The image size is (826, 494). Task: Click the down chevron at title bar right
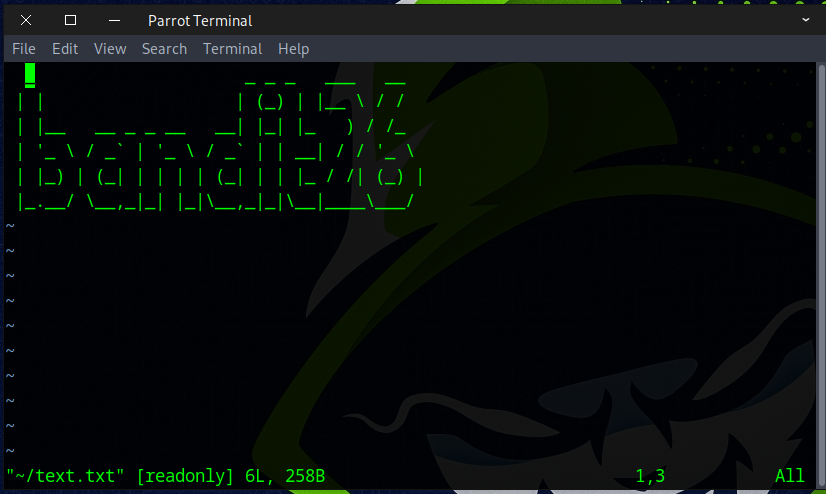(x=806, y=20)
